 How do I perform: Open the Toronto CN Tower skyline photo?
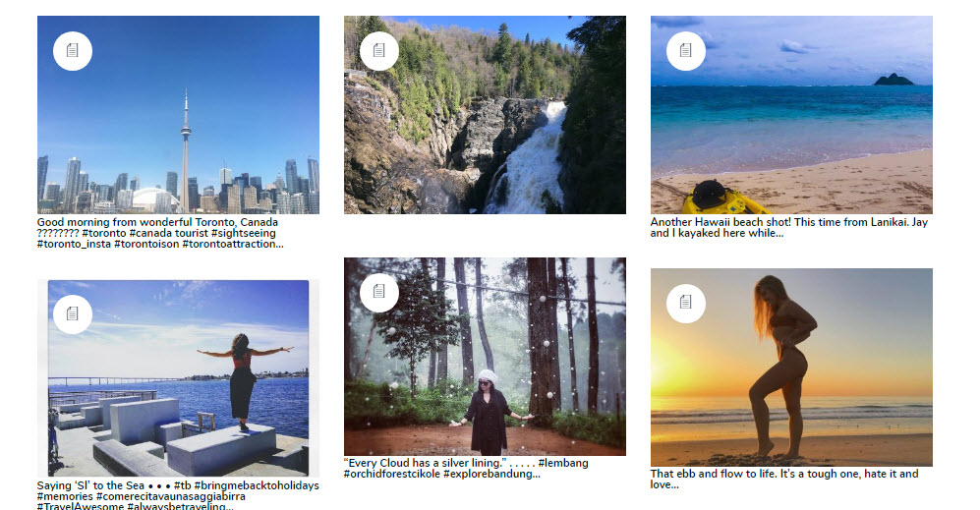[178, 115]
